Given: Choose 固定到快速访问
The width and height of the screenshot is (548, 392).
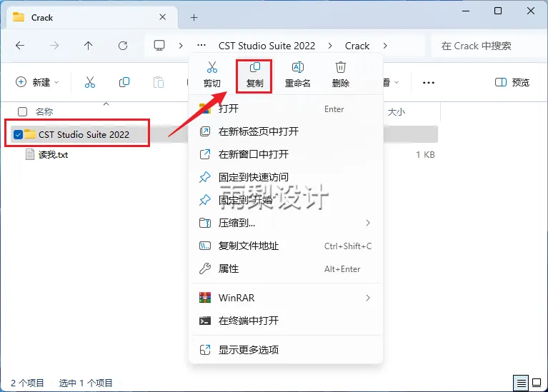Looking at the screenshot, I should [x=285, y=177].
